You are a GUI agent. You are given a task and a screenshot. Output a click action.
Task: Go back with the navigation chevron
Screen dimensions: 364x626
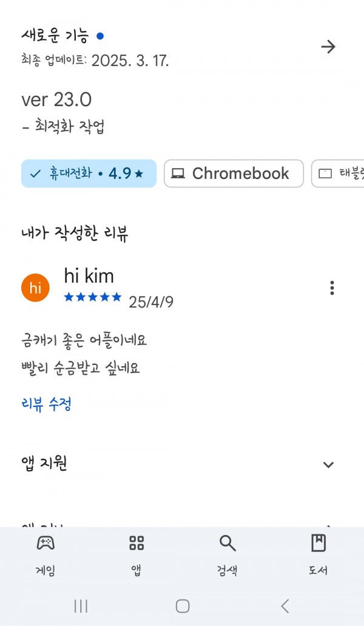coord(285,606)
